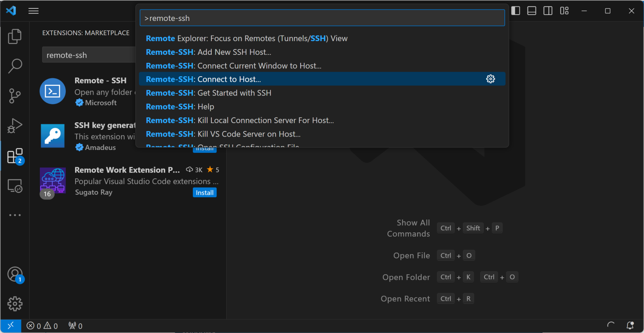Install the Remote Work Extension Pack
The width and height of the screenshot is (644, 333).
pyautogui.click(x=205, y=192)
